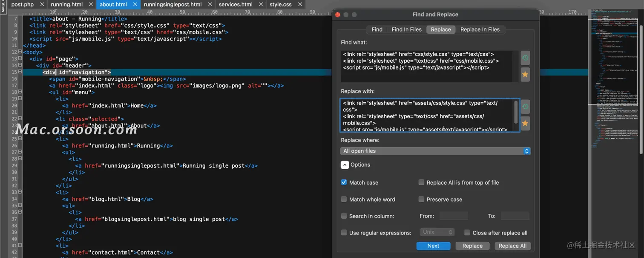Switch to the Find In Files tab
644x258 pixels.
[406, 29]
